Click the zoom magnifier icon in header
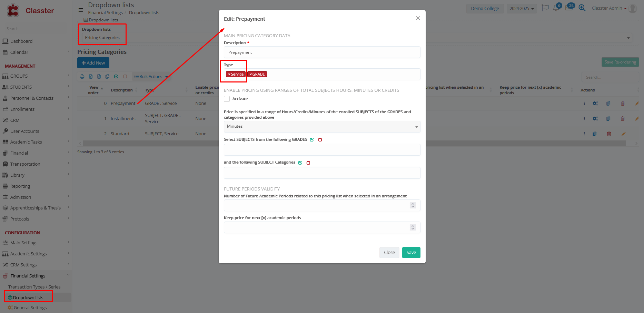 582,8
